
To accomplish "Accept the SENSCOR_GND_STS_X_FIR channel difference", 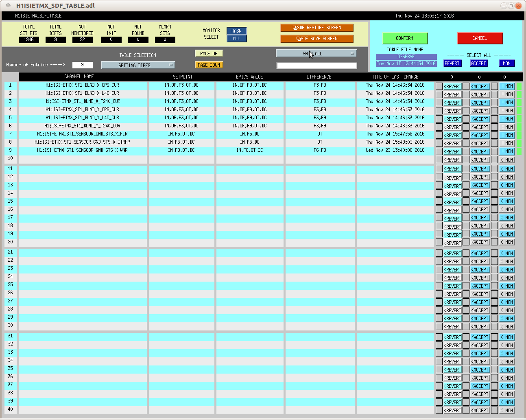I will pos(480,135).
